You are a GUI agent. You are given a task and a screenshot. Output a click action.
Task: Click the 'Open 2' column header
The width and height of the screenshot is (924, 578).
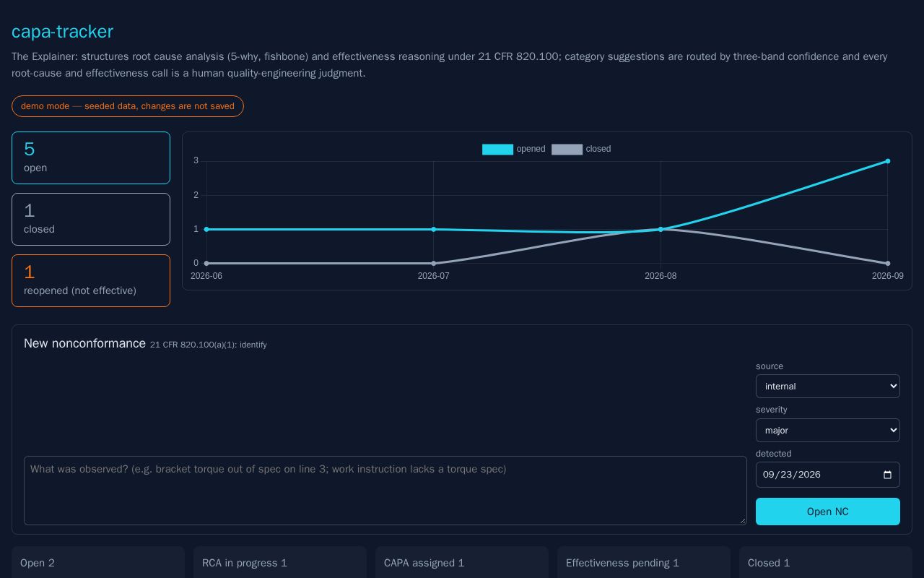(x=38, y=563)
